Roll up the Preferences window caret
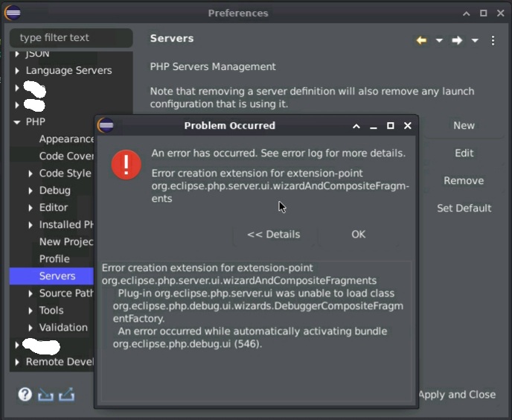This screenshot has width=512, height=420. tap(467, 13)
